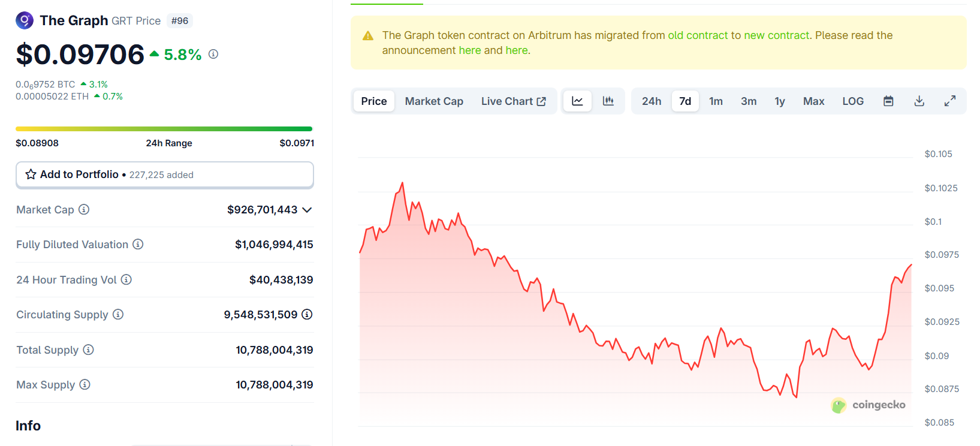980x446 pixels.
Task: Click the warning triangle in the notice banner
Action: 368,36
